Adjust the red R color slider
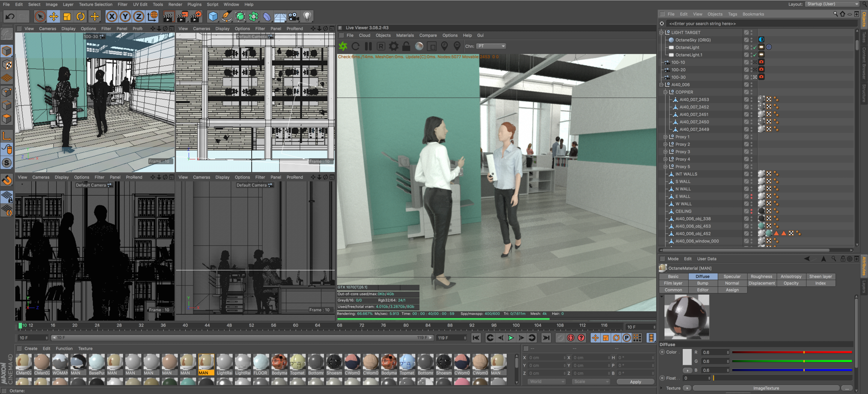 point(792,352)
